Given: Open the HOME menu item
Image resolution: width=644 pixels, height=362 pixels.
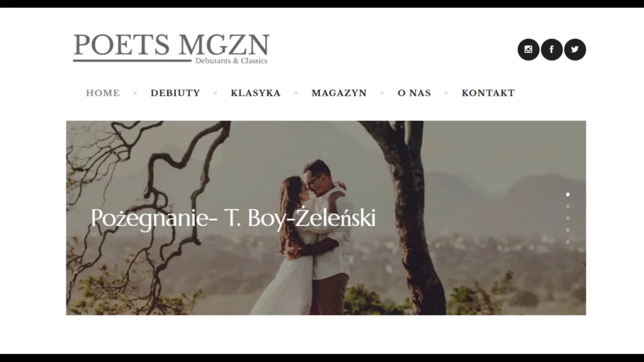Looking at the screenshot, I should click(103, 93).
